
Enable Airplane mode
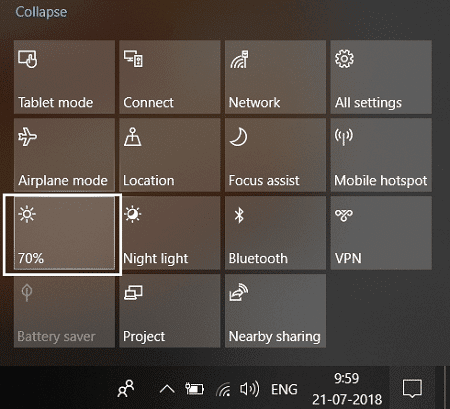[x=64, y=155]
